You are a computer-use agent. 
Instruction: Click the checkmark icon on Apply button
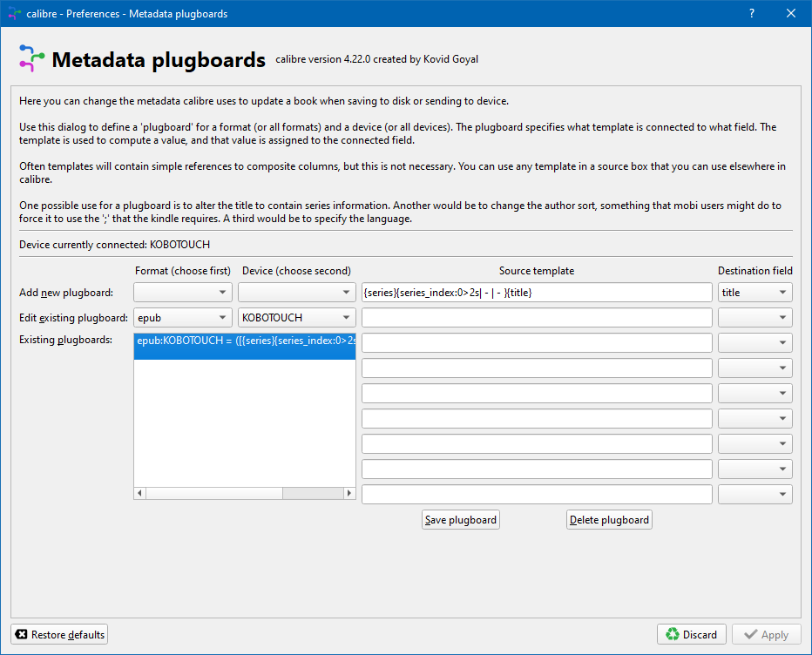(x=750, y=634)
